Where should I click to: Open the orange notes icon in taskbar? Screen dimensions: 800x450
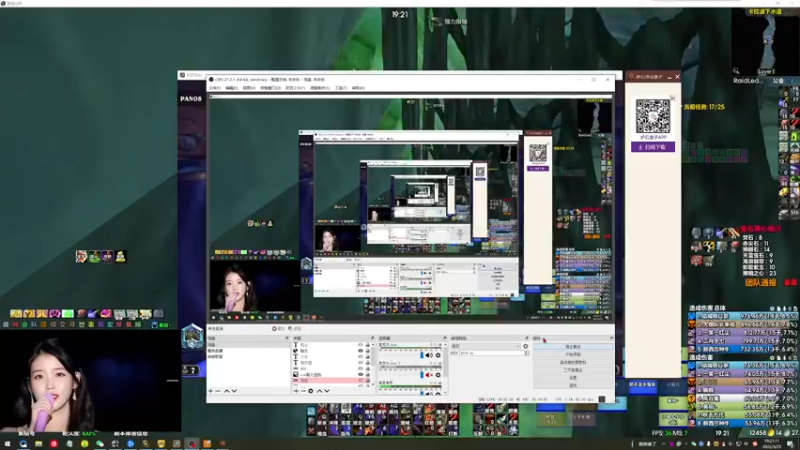coord(207,444)
